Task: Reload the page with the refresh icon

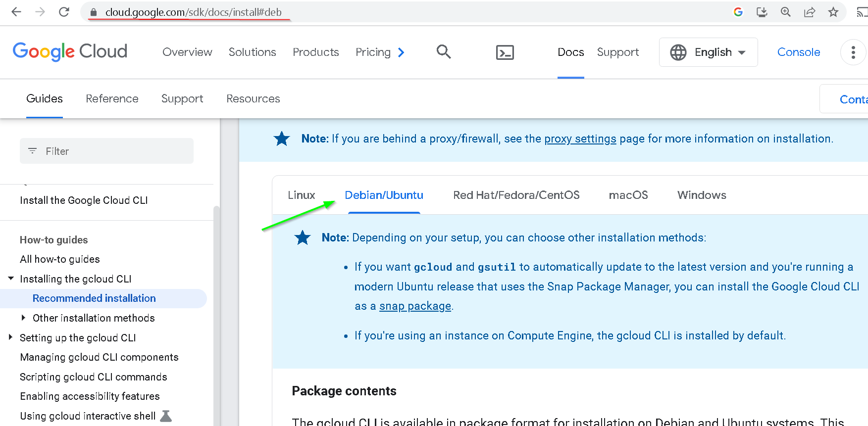Action: coord(64,12)
